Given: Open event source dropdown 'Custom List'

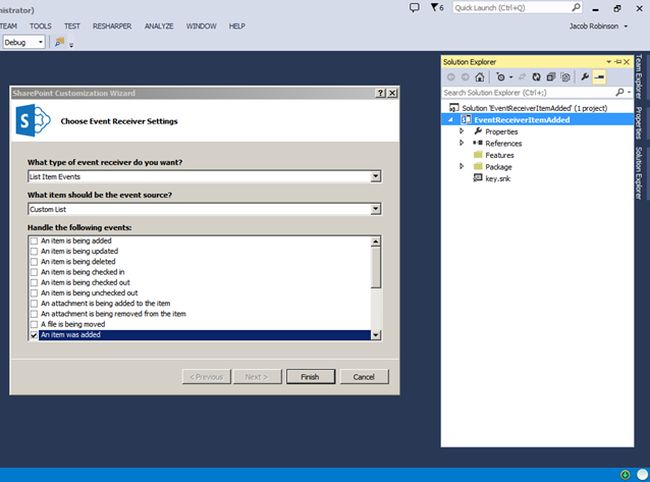Looking at the screenshot, I should (x=375, y=209).
